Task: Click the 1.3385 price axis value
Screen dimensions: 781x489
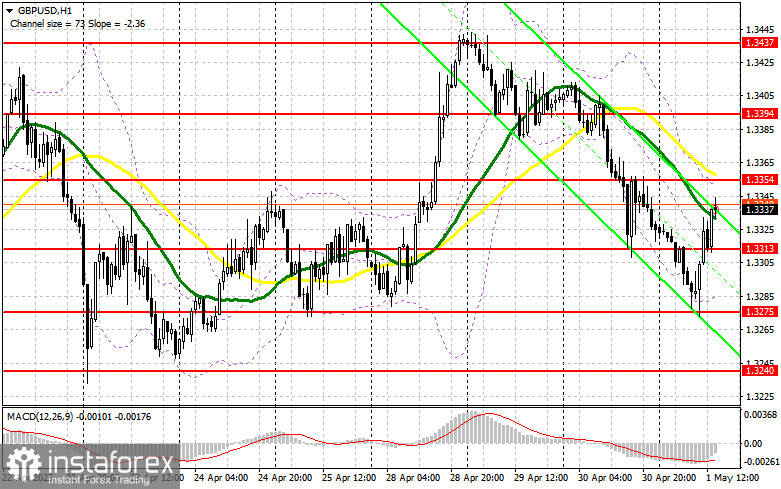Action: (760, 129)
